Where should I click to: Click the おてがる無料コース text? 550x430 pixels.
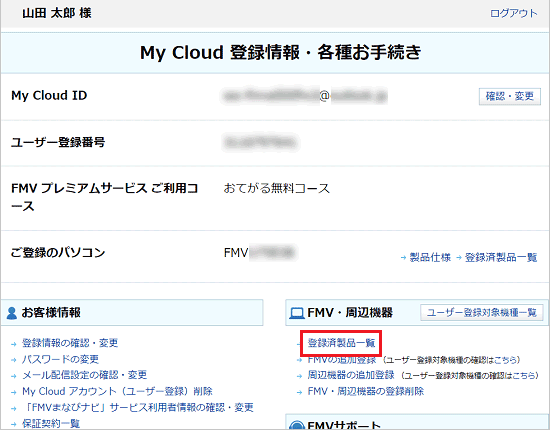277,189
